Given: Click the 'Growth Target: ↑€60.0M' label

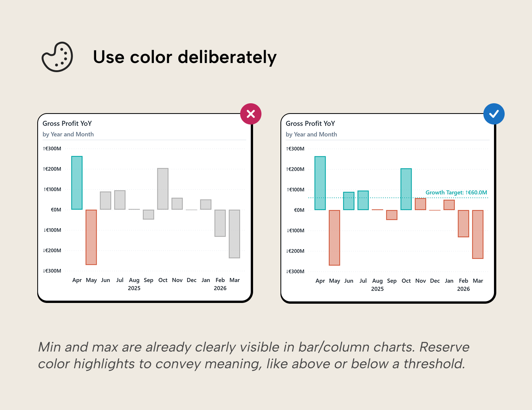Looking at the screenshot, I should [x=456, y=192].
